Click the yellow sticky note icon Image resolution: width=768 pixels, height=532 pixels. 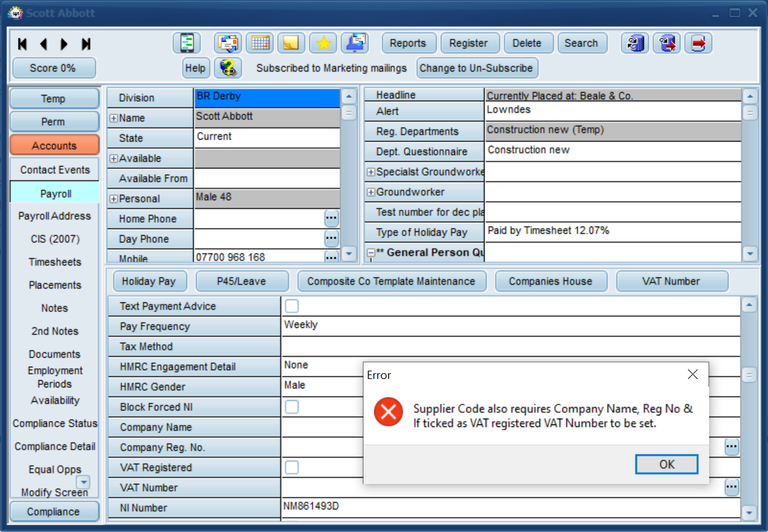pos(291,43)
